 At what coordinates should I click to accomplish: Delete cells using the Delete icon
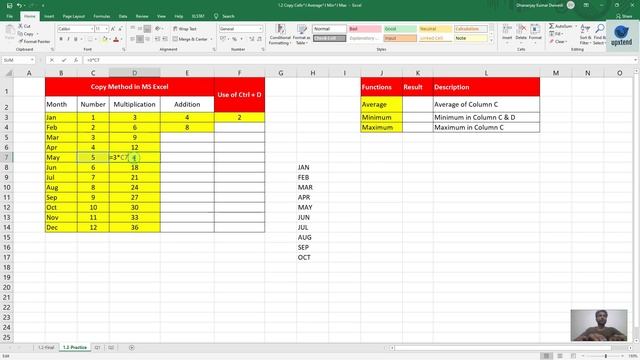click(521, 33)
